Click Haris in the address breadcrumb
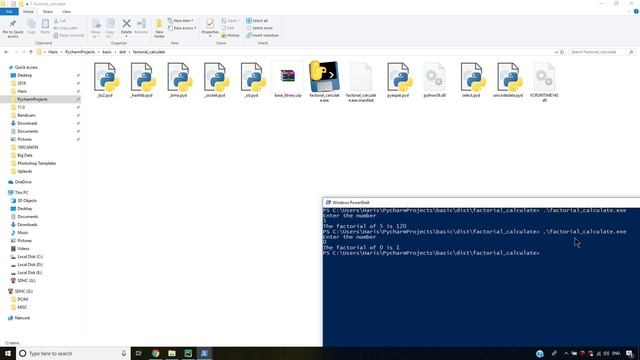This screenshot has width=640, height=360. (x=53, y=52)
